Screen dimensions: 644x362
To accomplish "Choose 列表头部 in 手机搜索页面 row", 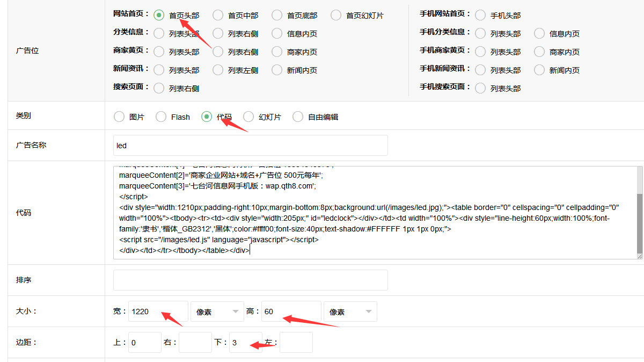I will (x=480, y=88).
